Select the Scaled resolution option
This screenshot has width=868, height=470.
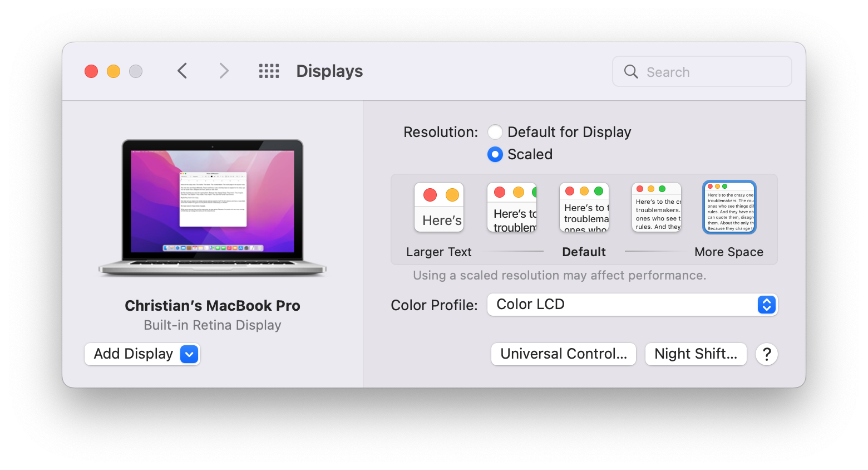pos(495,154)
